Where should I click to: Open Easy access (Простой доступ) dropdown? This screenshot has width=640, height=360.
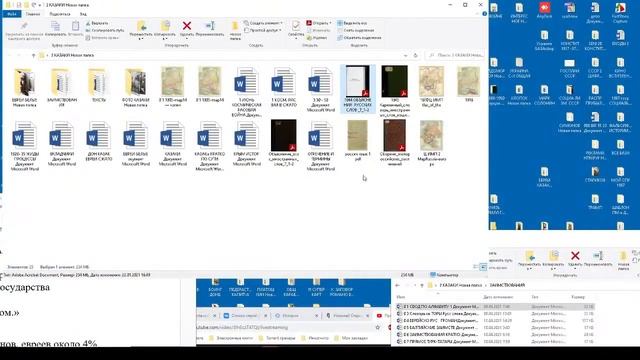click(x=263, y=30)
